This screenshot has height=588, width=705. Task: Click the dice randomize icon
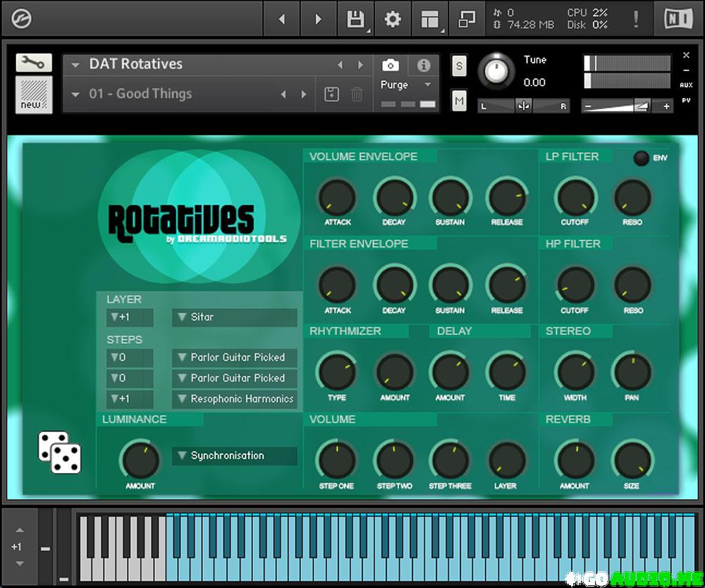click(x=60, y=453)
